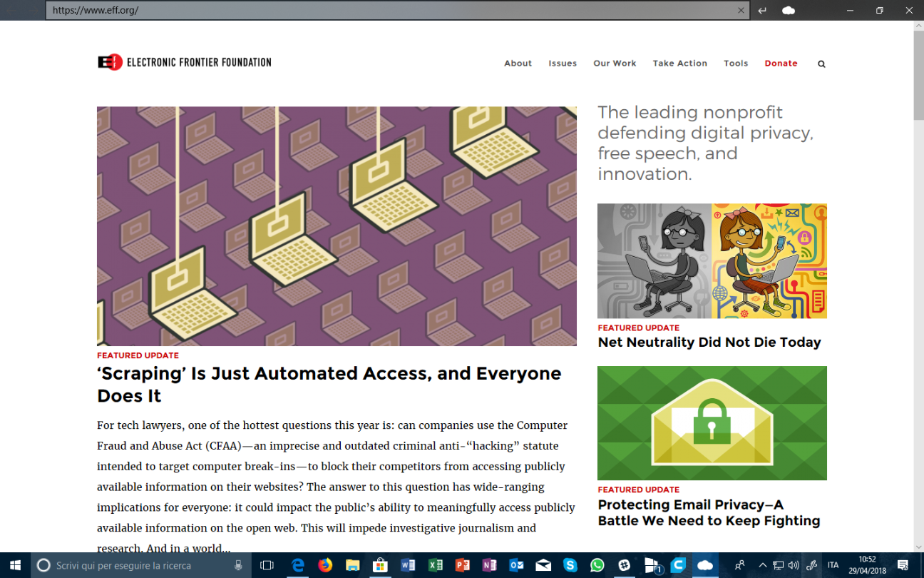Click the cloud icon in the browser title bar
Screen dimensions: 924x578
click(789, 10)
